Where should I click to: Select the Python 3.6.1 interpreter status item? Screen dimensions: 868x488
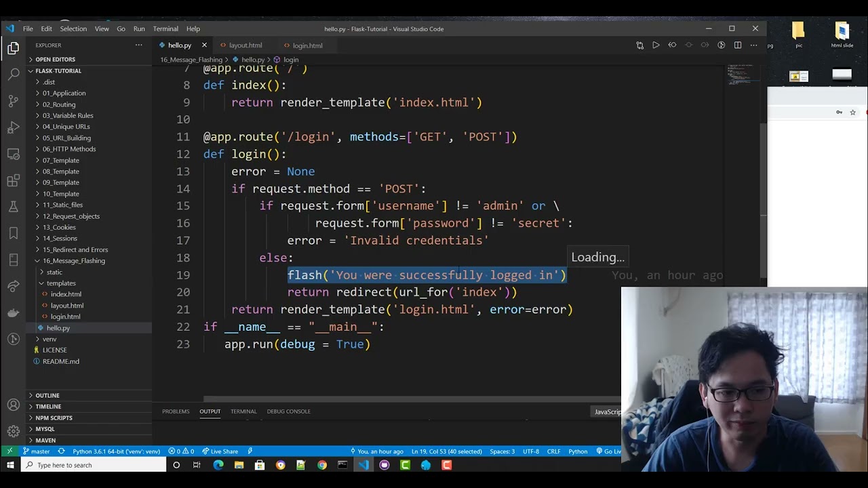point(116,451)
